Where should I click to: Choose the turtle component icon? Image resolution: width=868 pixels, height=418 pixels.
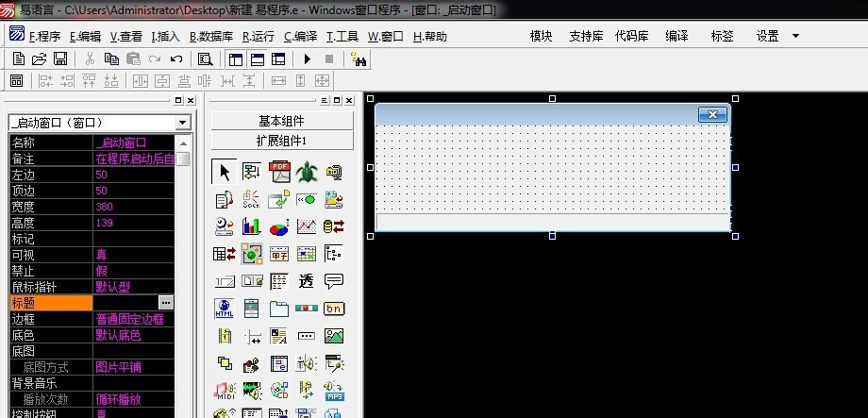pos(307,172)
